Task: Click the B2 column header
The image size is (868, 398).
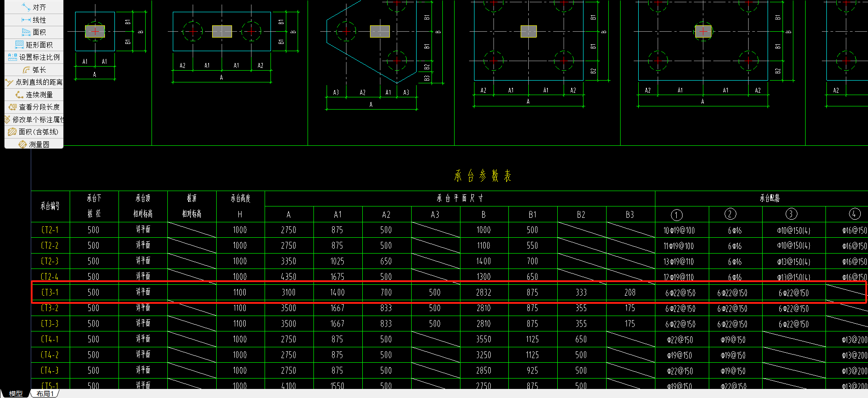Action: 581,215
